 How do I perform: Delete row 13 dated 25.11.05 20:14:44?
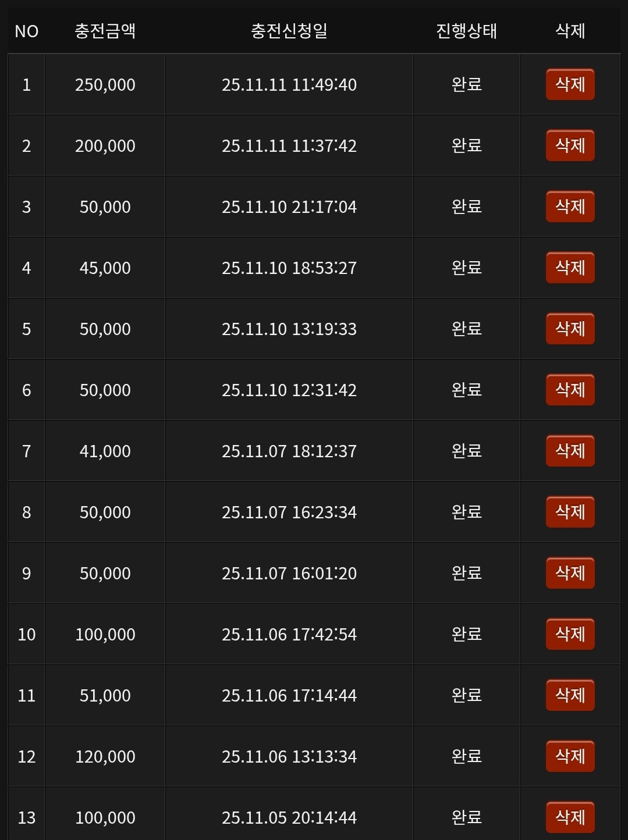(x=570, y=817)
